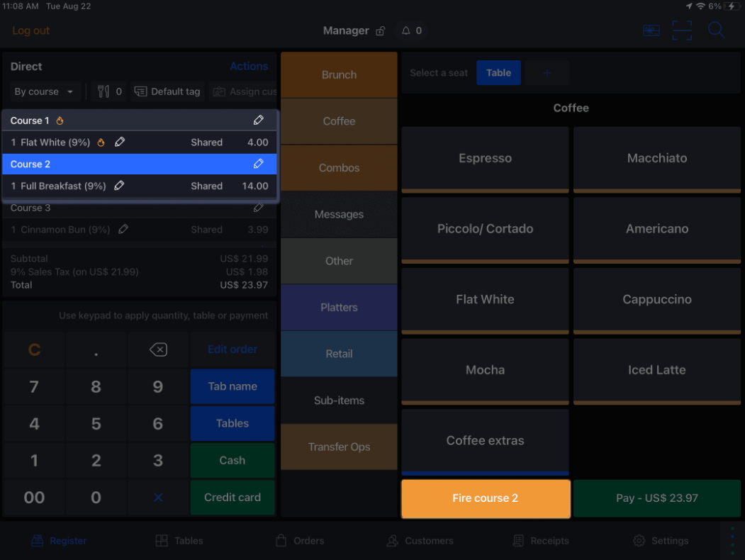Tap the covers fork and knife icon
Screen dimensions: 745x560
103,91
